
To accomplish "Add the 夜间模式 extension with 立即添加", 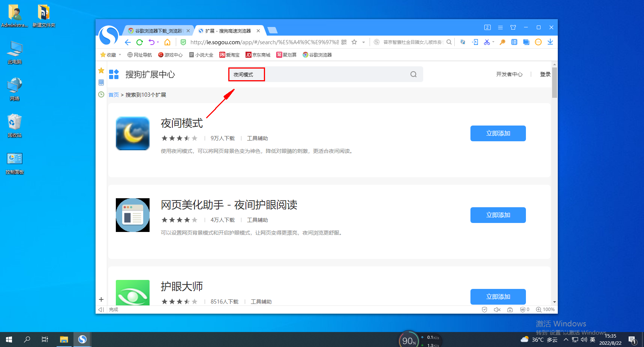I will [x=498, y=133].
